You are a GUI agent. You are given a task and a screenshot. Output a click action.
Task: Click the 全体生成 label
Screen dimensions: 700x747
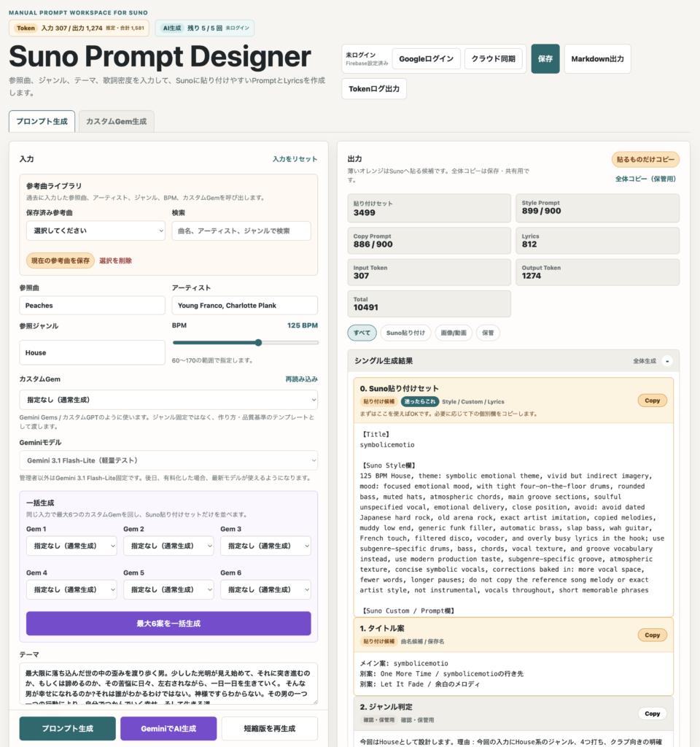[x=645, y=361]
